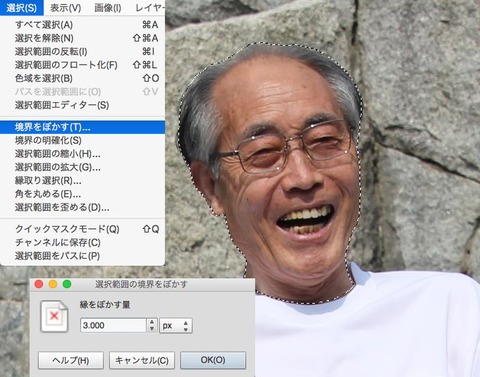Click the dialog's document icon with red X

click(x=54, y=316)
